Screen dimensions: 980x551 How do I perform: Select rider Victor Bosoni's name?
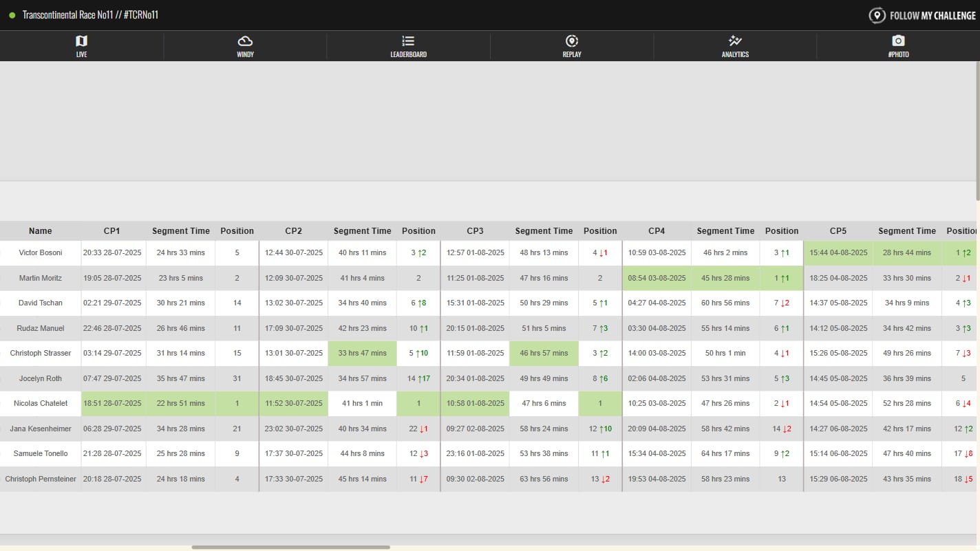(41, 253)
